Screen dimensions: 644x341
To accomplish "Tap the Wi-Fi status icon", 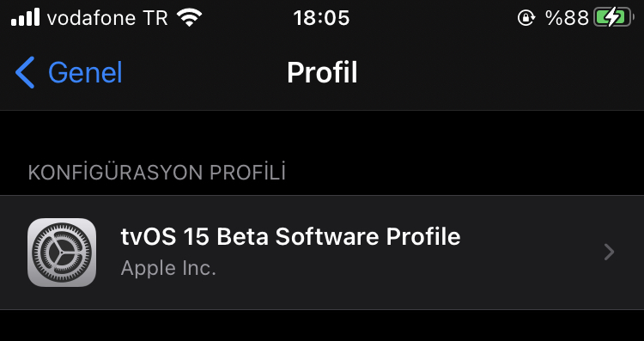I will pyautogui.click(x=189, y=18).
